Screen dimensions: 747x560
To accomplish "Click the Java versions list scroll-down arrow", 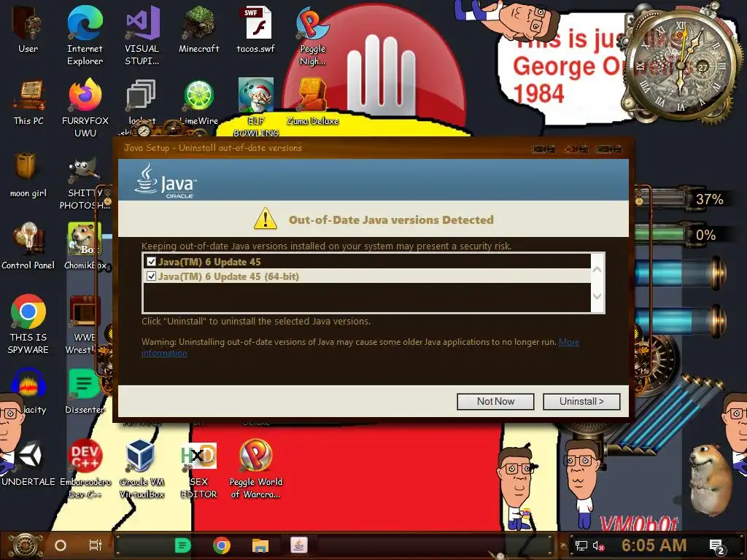I will point(597,296).
